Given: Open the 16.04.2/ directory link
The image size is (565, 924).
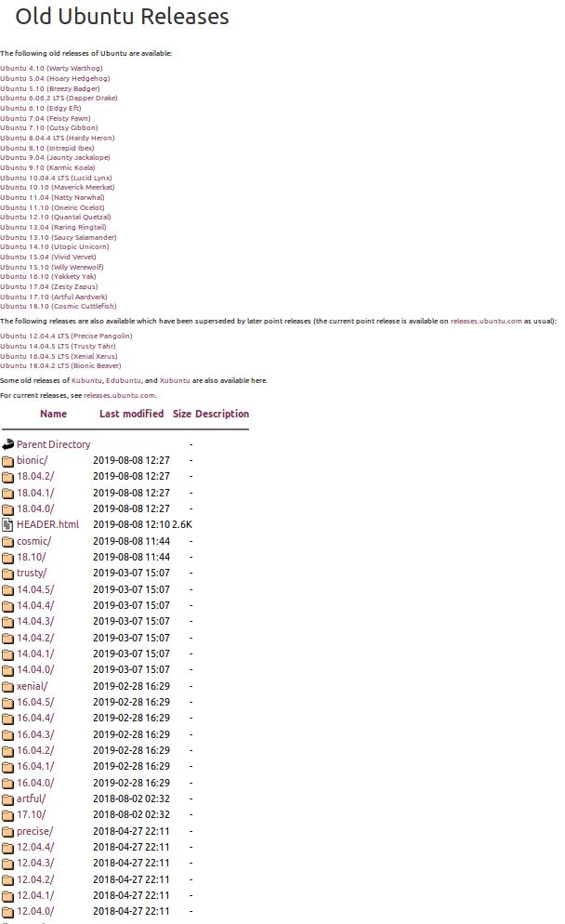Looking at the screenshot, I should click(x=35, y=750).
